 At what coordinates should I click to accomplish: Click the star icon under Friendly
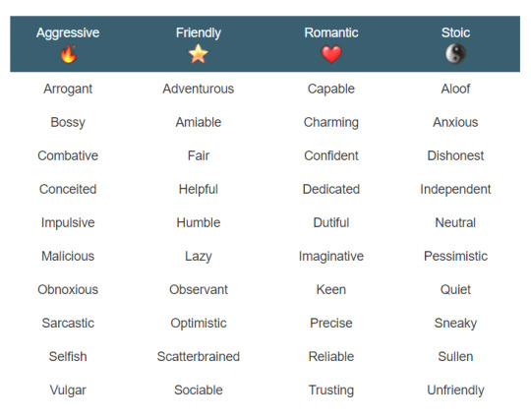198,54
